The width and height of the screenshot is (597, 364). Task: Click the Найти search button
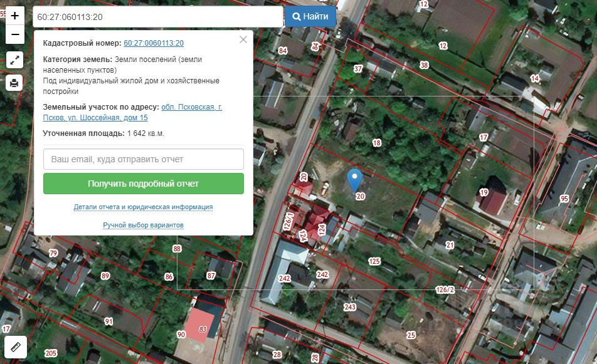click(x=310, y=16)
